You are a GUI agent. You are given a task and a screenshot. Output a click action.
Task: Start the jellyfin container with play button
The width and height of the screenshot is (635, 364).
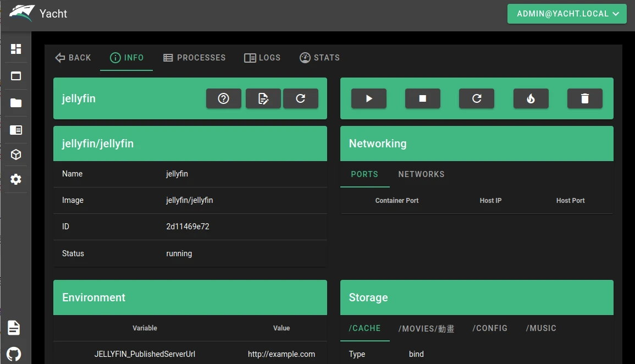(369, 98)
